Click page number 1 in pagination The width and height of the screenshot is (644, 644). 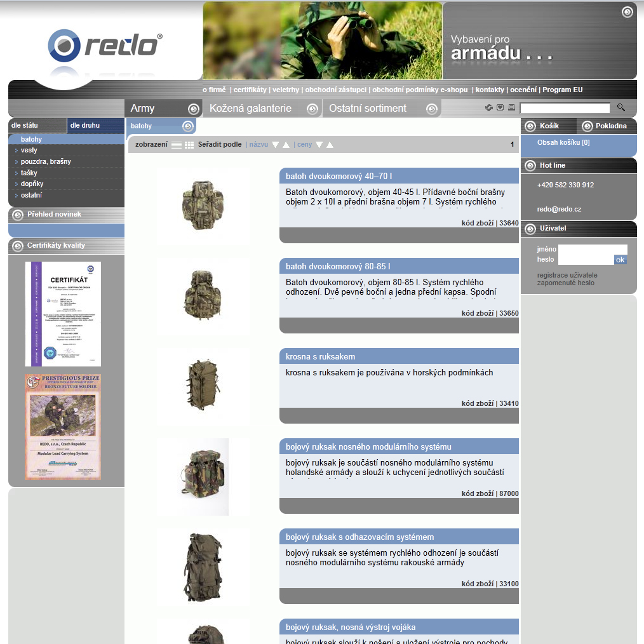512,145
